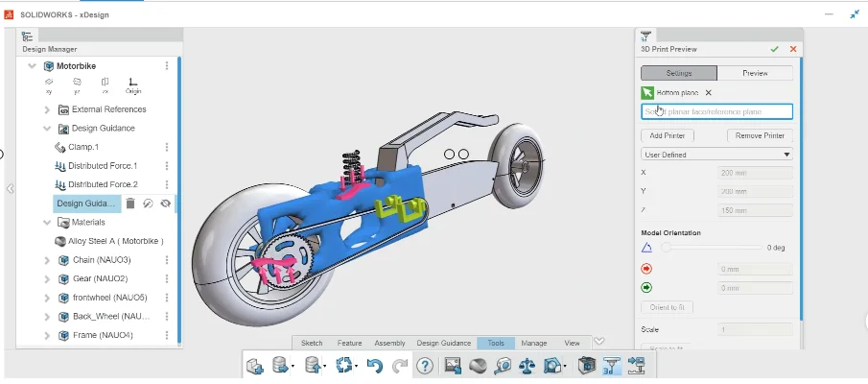Click the select planar face input field
This screenshot has width=868, height=384.
(716, 112)
